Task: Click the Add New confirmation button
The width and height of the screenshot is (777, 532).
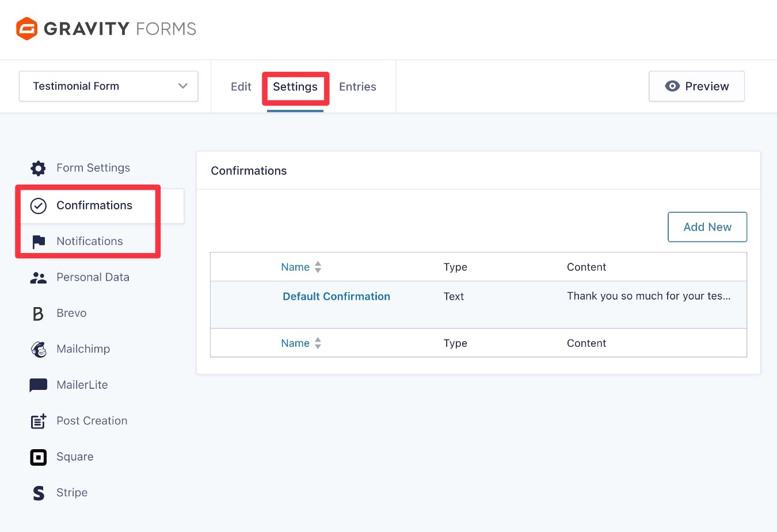Action: 707,227
